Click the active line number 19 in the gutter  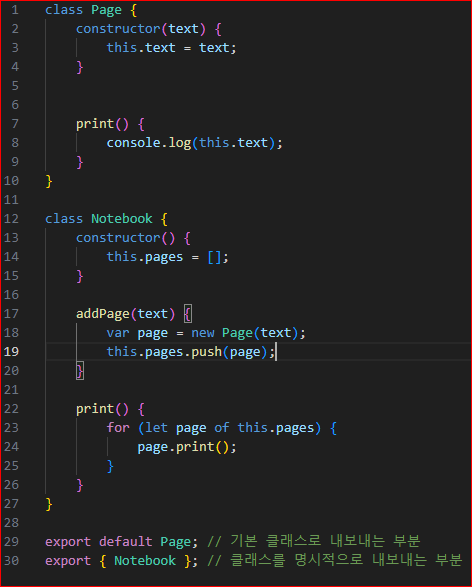pos(11,352)
